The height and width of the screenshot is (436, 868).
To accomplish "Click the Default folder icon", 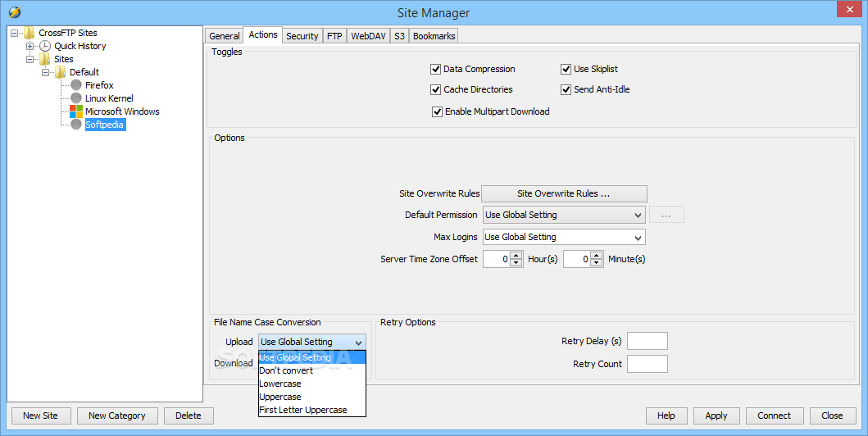I will (x=61, y=72).
